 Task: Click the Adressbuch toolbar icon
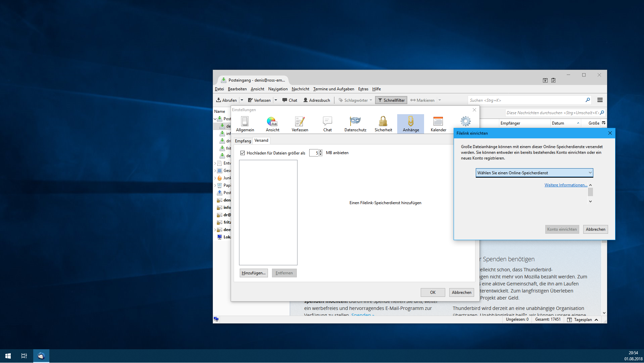click(317, 100)
